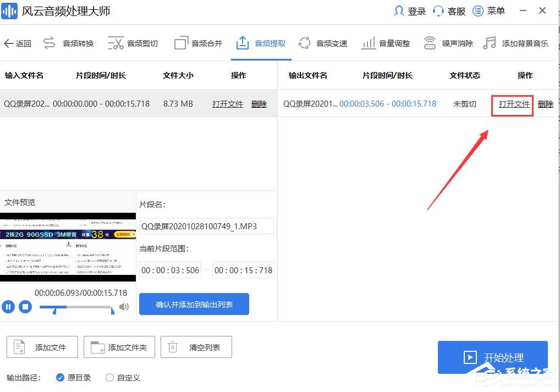Image resolution: width=560 pixels, height=392 pixels.
Task: Open the 菜单 menu
Action: pyautogui.click(x=489, y=11)
